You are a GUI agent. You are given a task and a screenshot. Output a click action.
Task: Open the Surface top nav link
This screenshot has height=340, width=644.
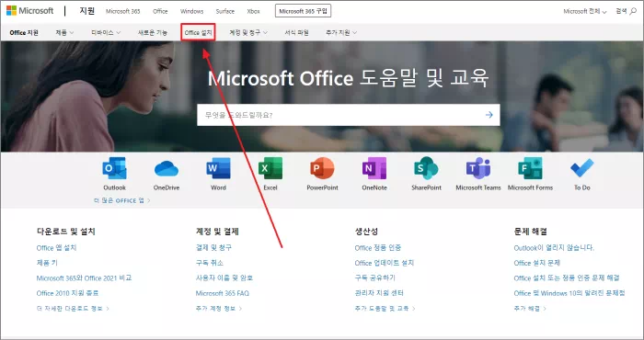point(225,11)
